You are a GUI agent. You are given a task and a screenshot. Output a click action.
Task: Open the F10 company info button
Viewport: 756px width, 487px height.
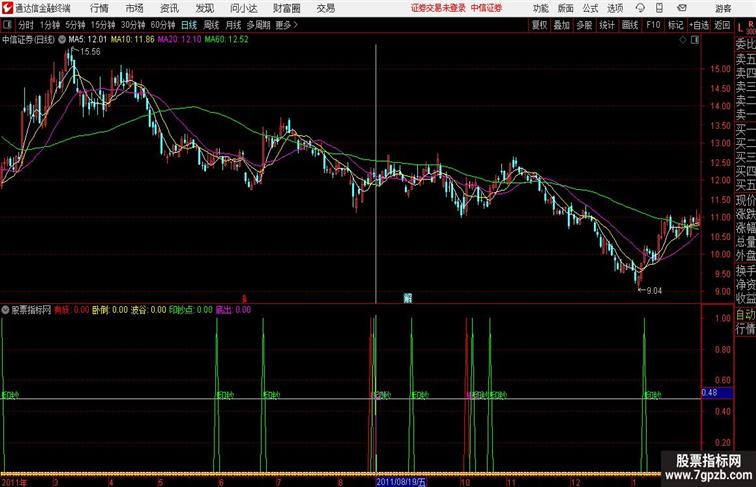pyautogui.click(x=653, y=25)
